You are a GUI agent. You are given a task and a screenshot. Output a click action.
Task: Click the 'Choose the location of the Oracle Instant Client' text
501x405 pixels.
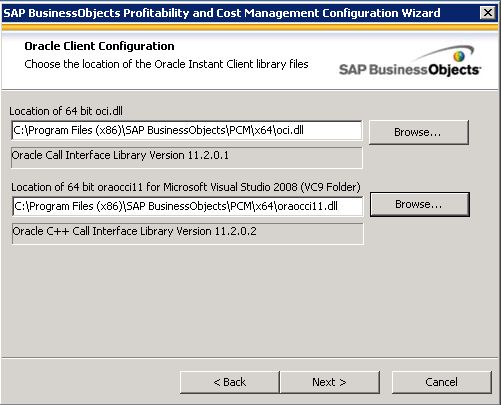166,64
